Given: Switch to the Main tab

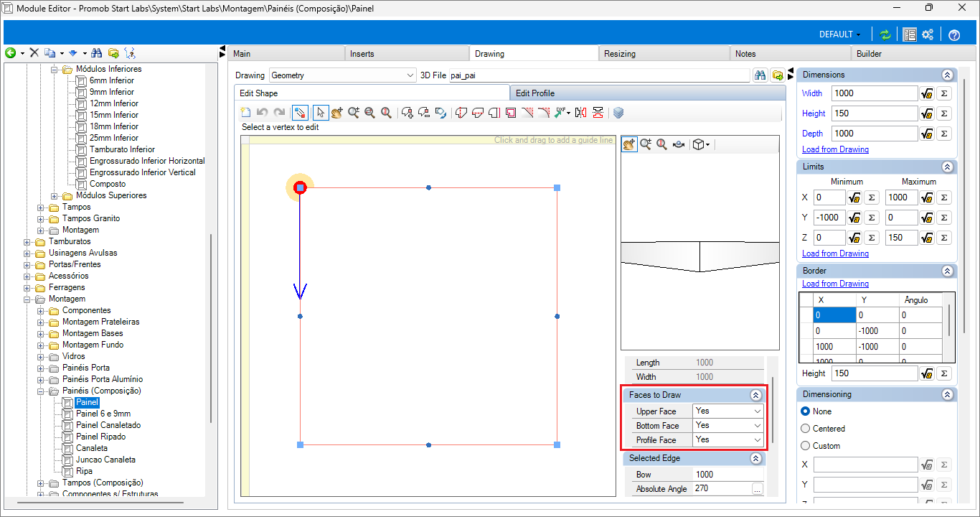Looking at the screenshot, I should (286, 54).
